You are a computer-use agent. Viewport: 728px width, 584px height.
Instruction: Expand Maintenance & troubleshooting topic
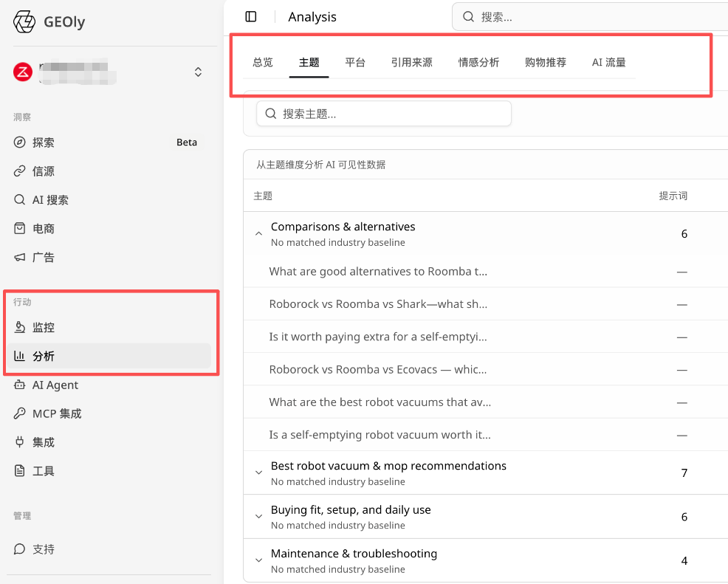coord(258,560)
